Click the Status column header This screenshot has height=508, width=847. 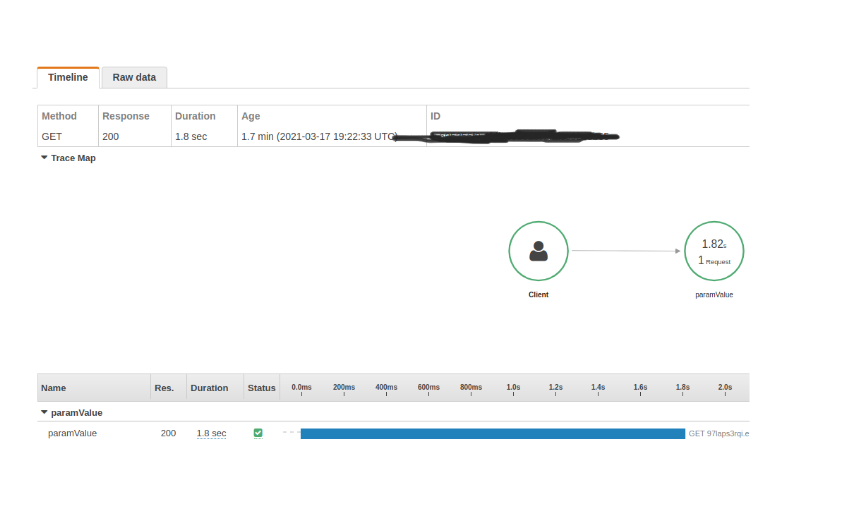[x=261, y=388]
